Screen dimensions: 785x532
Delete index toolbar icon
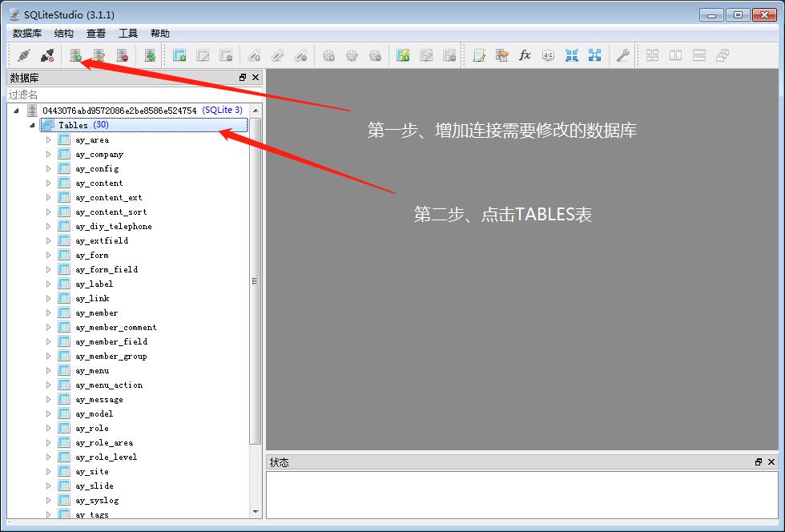(301, 55)
